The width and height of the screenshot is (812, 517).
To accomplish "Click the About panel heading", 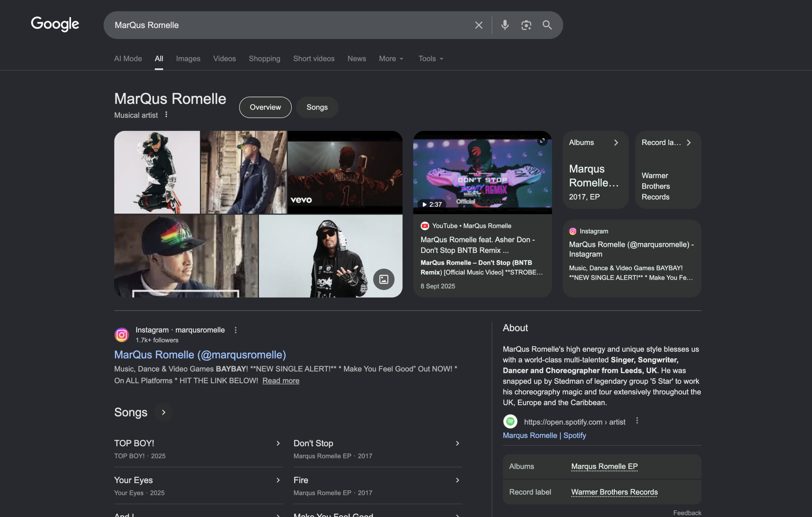I will pos(515,328).
